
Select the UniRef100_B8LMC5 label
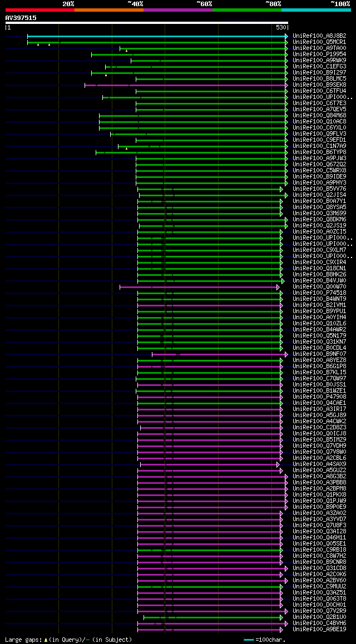pos(319,79)
